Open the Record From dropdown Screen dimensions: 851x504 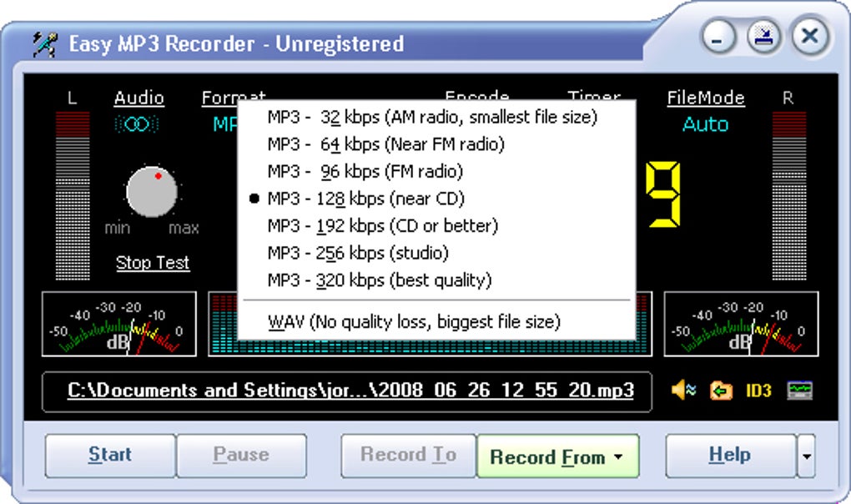pos(558,456)
